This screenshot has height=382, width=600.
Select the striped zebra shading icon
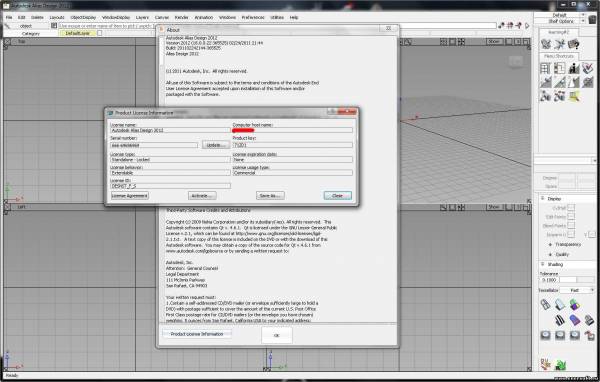pos(559,320)
